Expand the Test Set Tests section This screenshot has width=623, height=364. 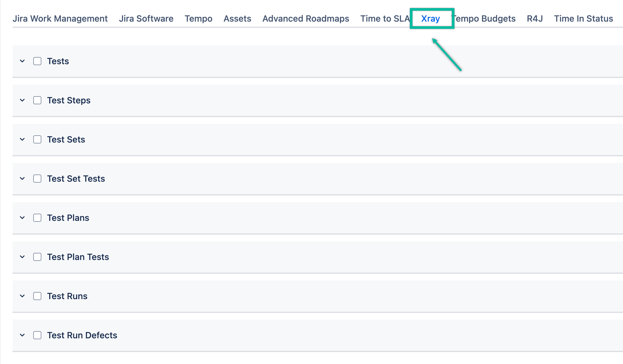pos(22,179)
